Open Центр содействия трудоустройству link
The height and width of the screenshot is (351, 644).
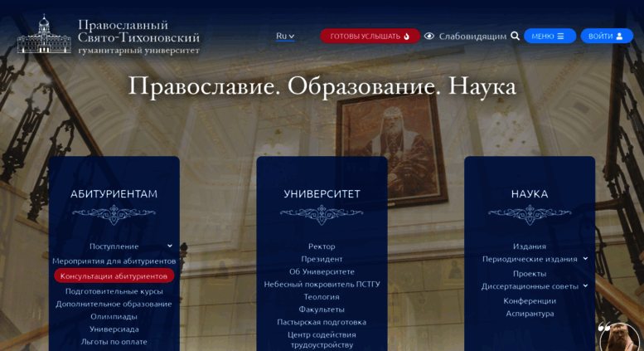tap(322, 340)
